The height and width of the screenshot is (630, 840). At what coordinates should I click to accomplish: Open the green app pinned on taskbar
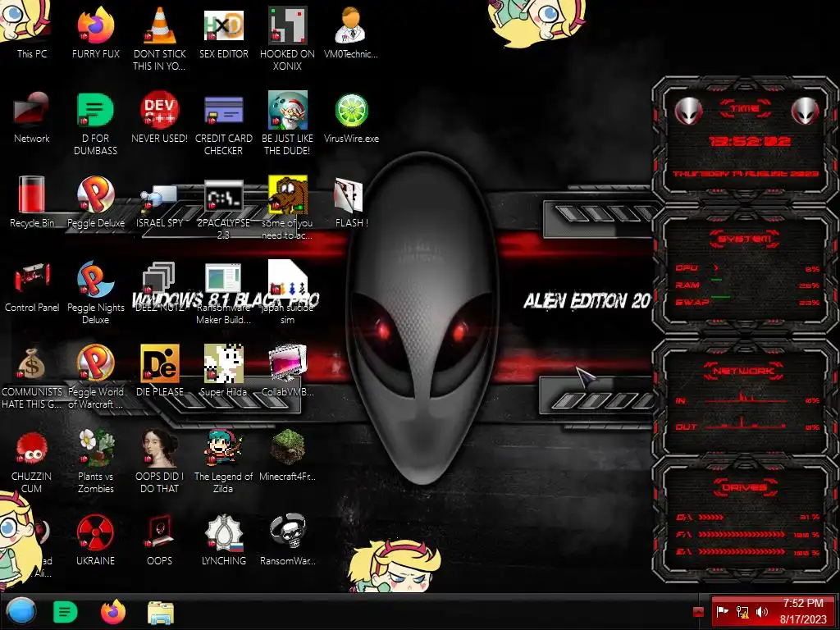[66, 612]
